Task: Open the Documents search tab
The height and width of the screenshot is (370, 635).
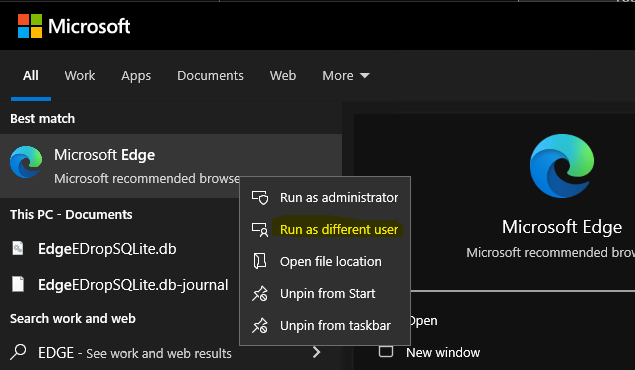Action: 210,76
